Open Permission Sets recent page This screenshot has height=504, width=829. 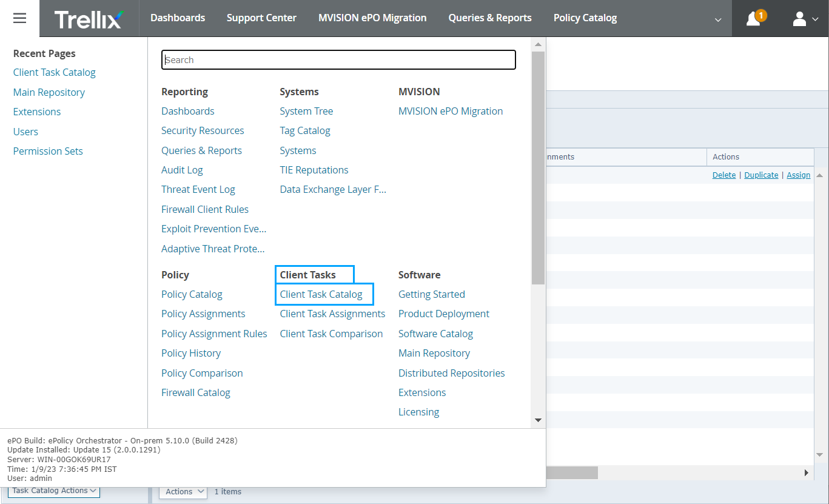[48, 151]
